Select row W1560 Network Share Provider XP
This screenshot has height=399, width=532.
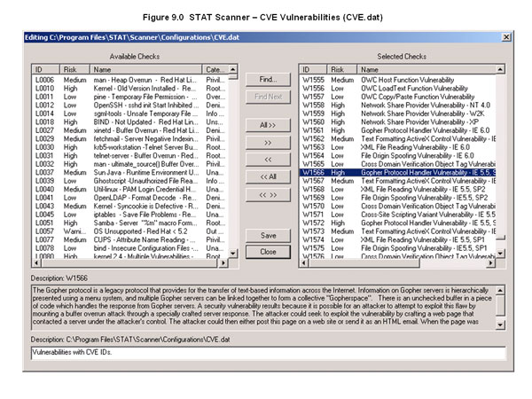point(397,122)
